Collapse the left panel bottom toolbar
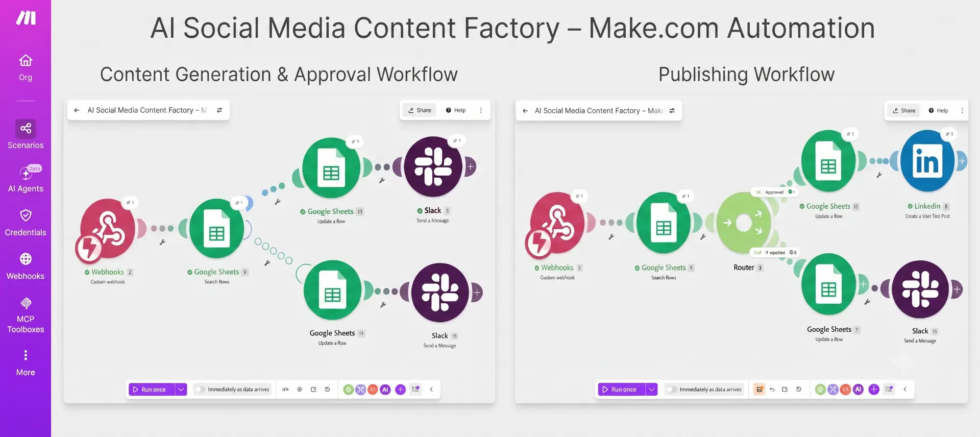This screenshot has height=437, width=980. 431,390
